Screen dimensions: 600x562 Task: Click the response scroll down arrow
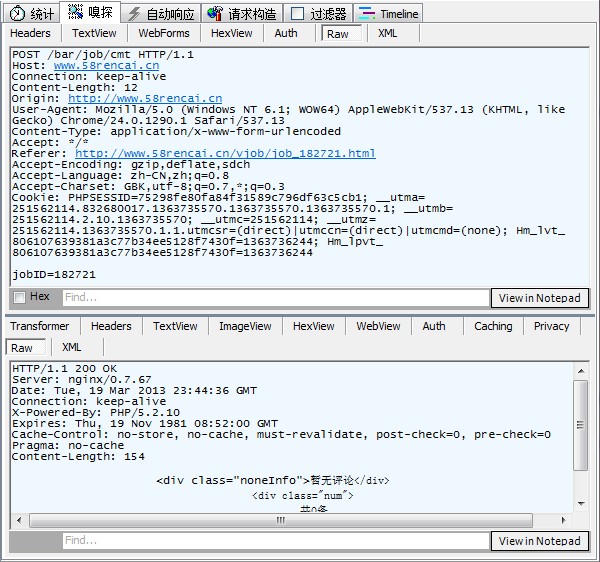(x=581, y=503)
